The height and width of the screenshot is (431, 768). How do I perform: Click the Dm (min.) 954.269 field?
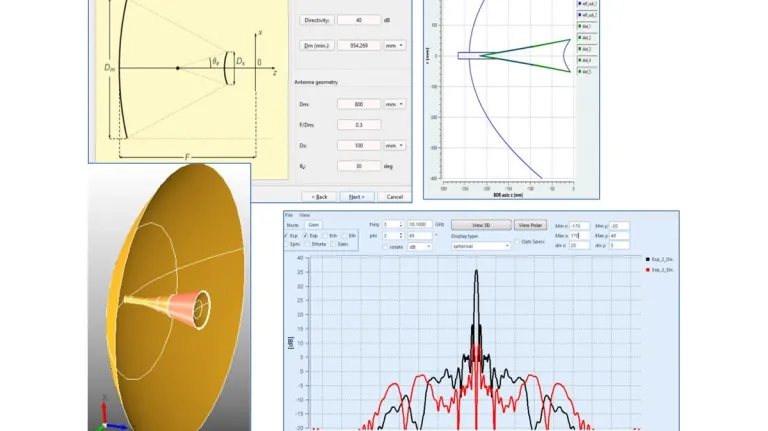point(359,46)
